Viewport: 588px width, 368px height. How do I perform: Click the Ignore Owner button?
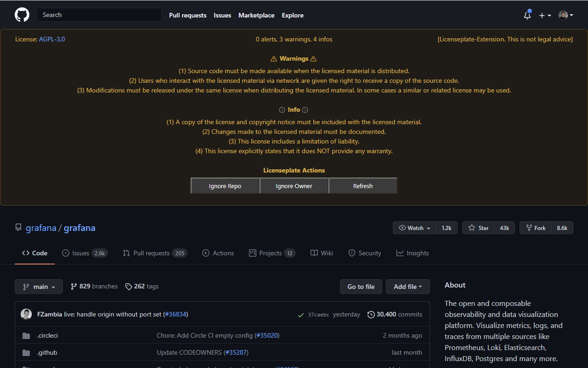pos(294,186)
